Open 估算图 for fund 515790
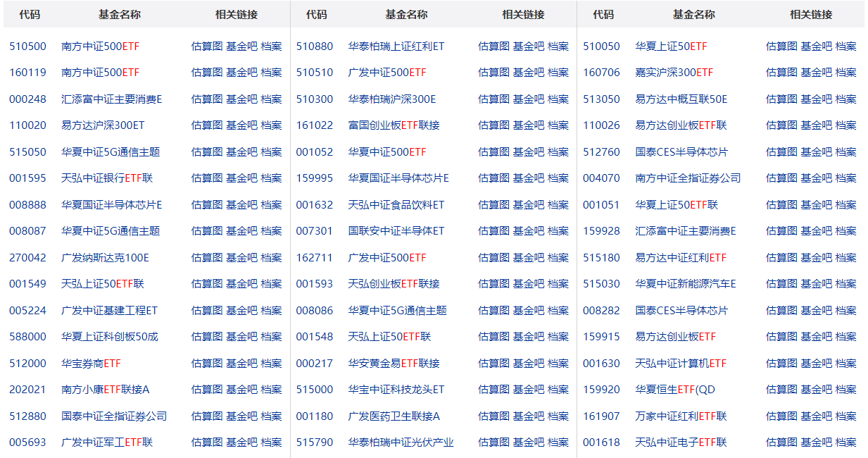The image size is (868, 458). (493, 442)
